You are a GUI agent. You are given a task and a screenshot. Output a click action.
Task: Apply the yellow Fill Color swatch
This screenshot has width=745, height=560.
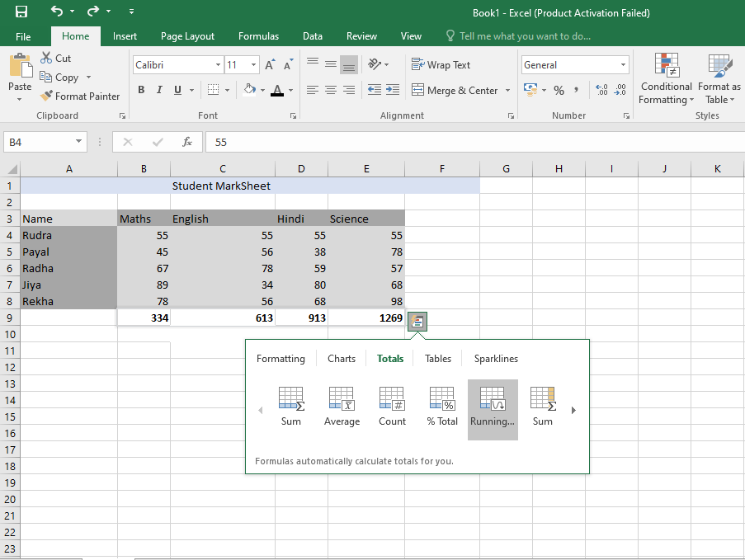[249, 90]
